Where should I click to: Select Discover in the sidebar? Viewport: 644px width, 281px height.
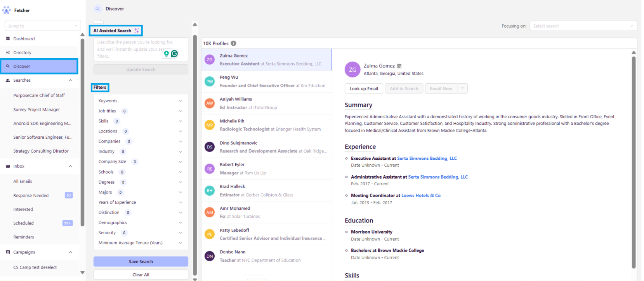coord(40,66)
